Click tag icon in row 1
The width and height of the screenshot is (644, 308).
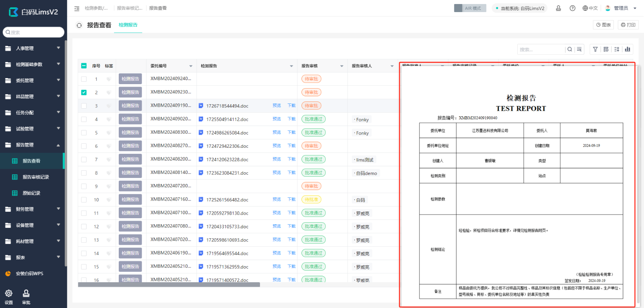[x=109, y=79]
